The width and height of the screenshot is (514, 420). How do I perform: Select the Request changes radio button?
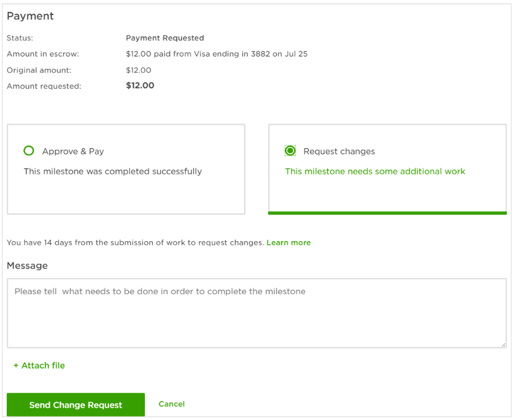290,151
